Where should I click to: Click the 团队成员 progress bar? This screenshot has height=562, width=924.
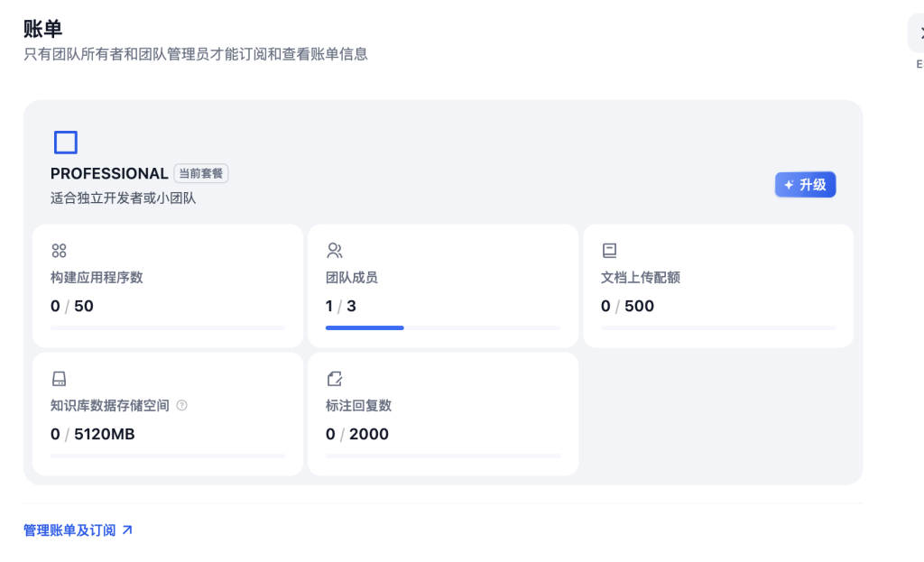click(x=443, y=327)
